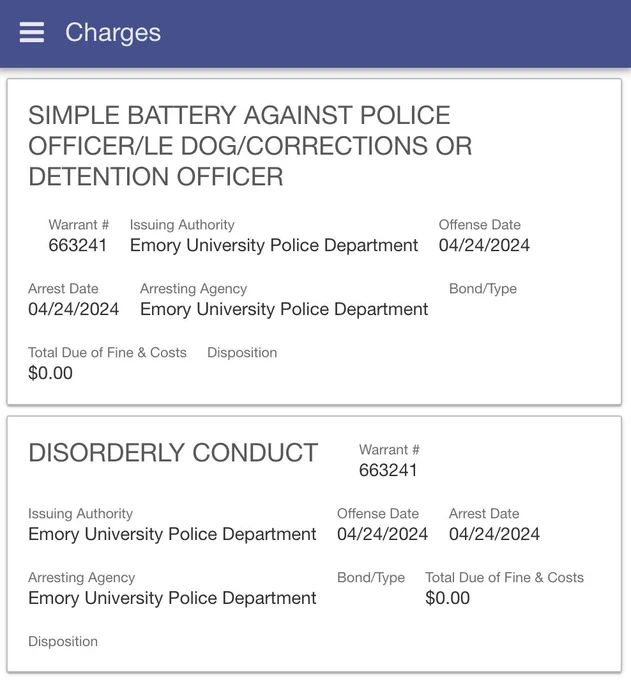
Task: Click the Disposition label in first card
Action: 242,353
